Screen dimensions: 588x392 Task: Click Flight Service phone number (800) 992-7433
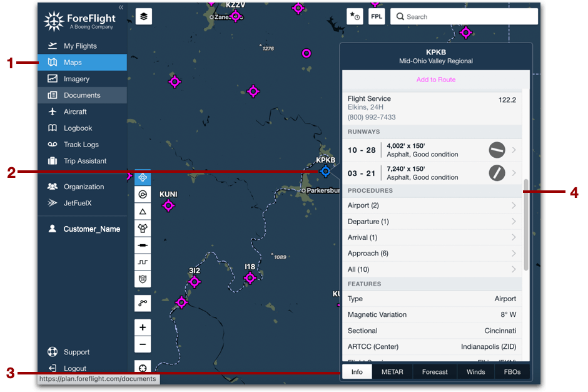pyautogui.click(x=371, y=117)
